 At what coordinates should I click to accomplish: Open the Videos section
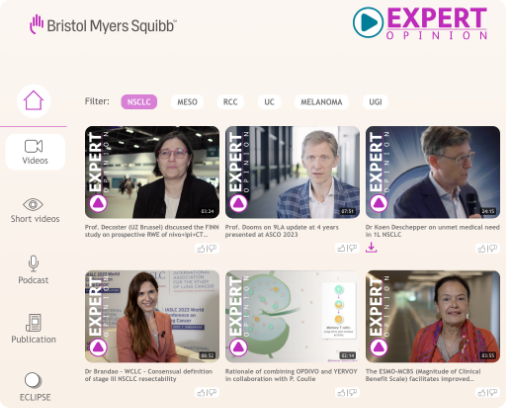pyautogui.click(x=35, y=152)
